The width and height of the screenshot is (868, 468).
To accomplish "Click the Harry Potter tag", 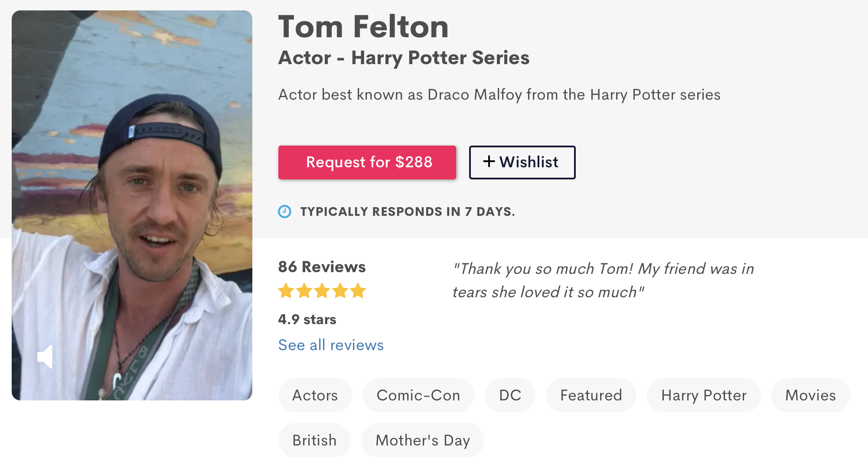I will [x=703, y=395].
